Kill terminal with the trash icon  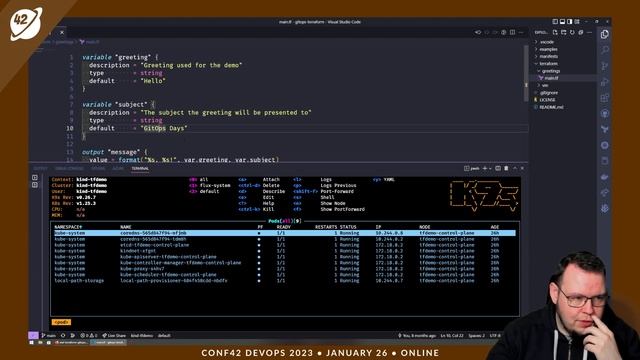(506, 168)
